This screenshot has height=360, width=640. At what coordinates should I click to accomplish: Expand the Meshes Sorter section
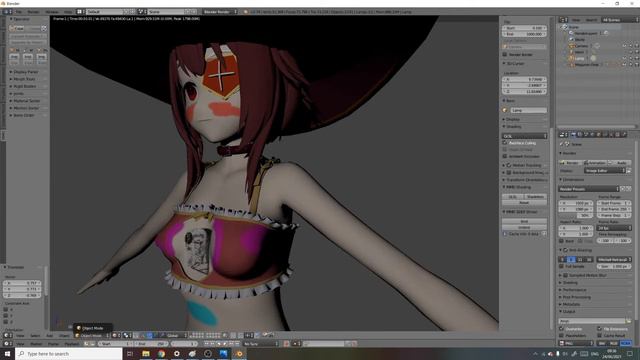(x=27, y=108)
